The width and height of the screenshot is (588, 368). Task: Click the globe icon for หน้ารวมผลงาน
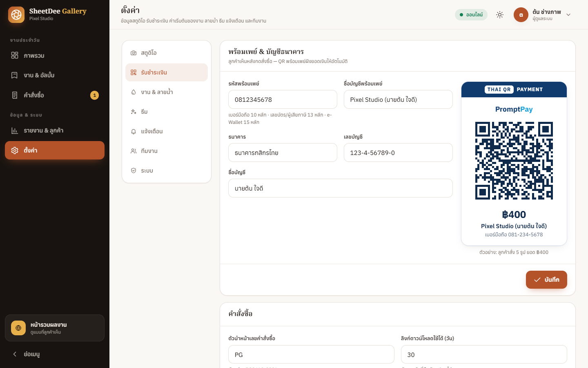pos(18,328)
